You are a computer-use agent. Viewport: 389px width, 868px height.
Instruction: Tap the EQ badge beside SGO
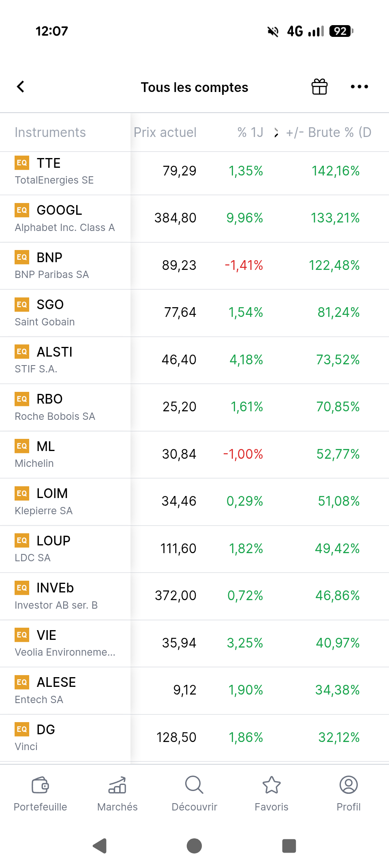click(22, 304)
